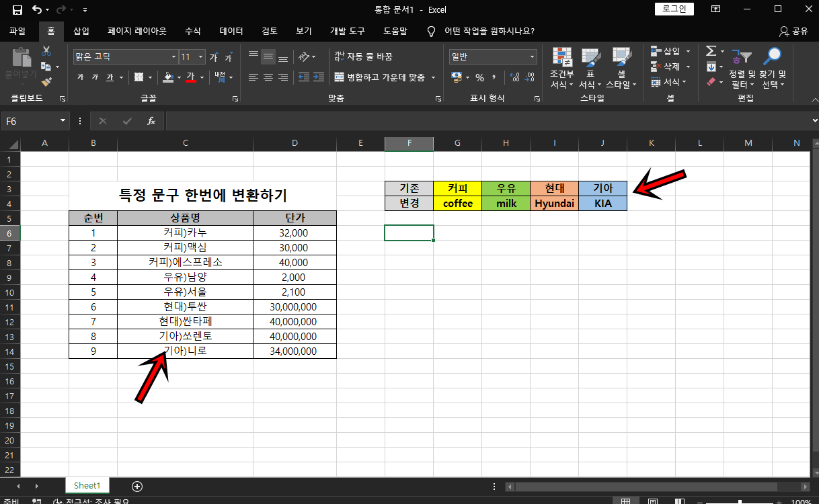Switch to Page Layout view in status bar
This screenshot has width=819, height=504.
pos(652,501)
